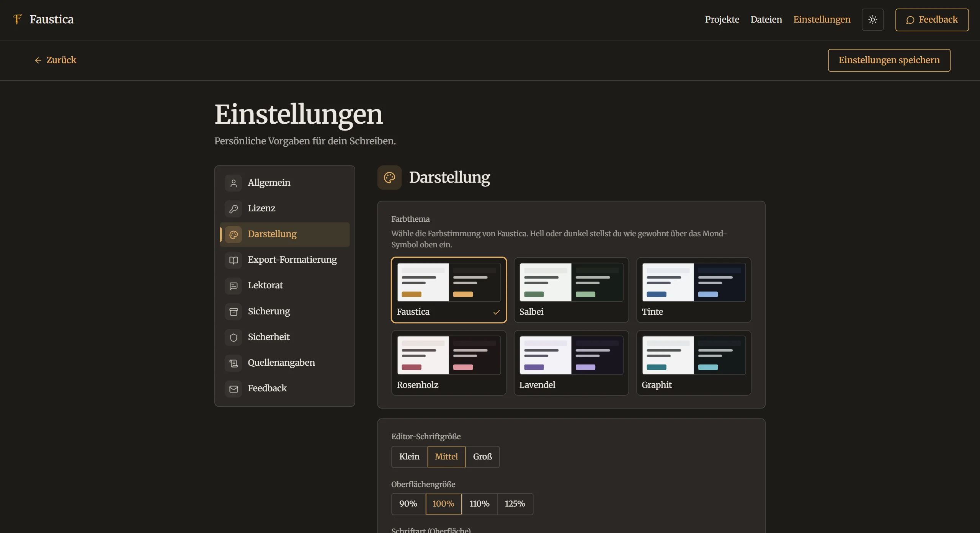Screen dimensions: 980x533
Task: Set interface size to 110%
Action: pyautogui.click(x=479, y=504)
